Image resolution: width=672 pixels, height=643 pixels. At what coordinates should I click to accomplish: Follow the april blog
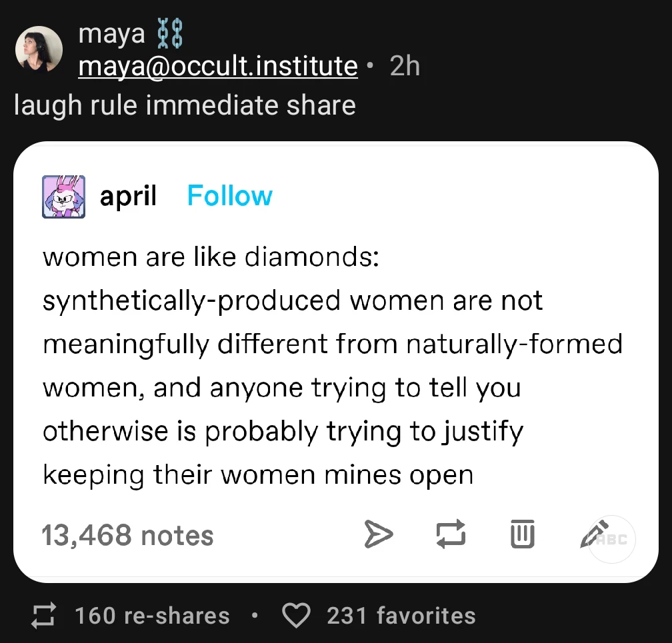click(x=230, y=196)
